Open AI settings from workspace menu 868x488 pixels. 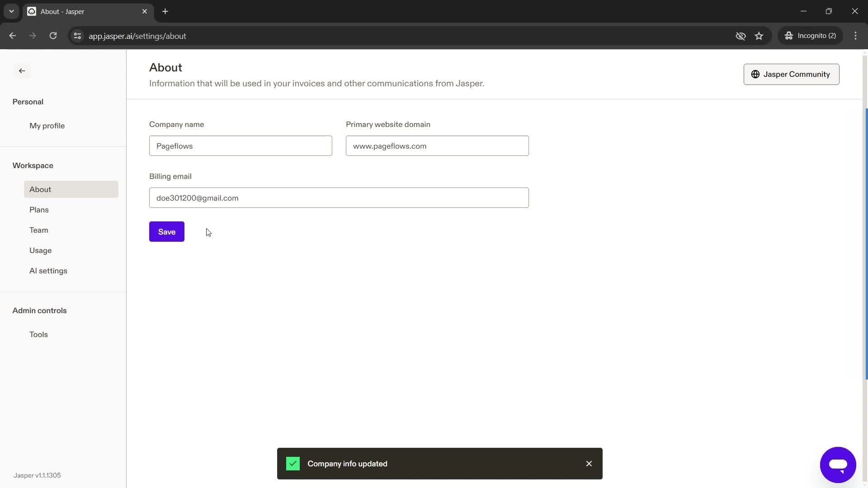click(x=48, y=271)
